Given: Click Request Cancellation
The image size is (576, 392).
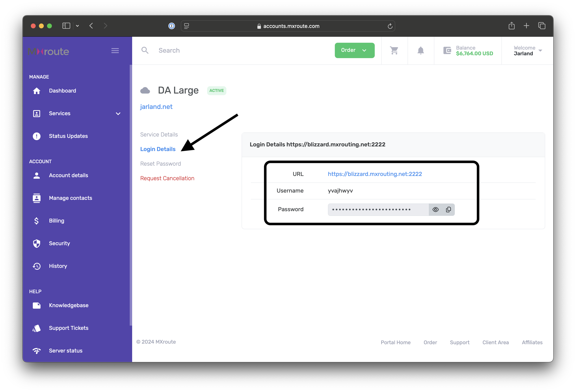Looking at the screenshot, I should [167, 178].
